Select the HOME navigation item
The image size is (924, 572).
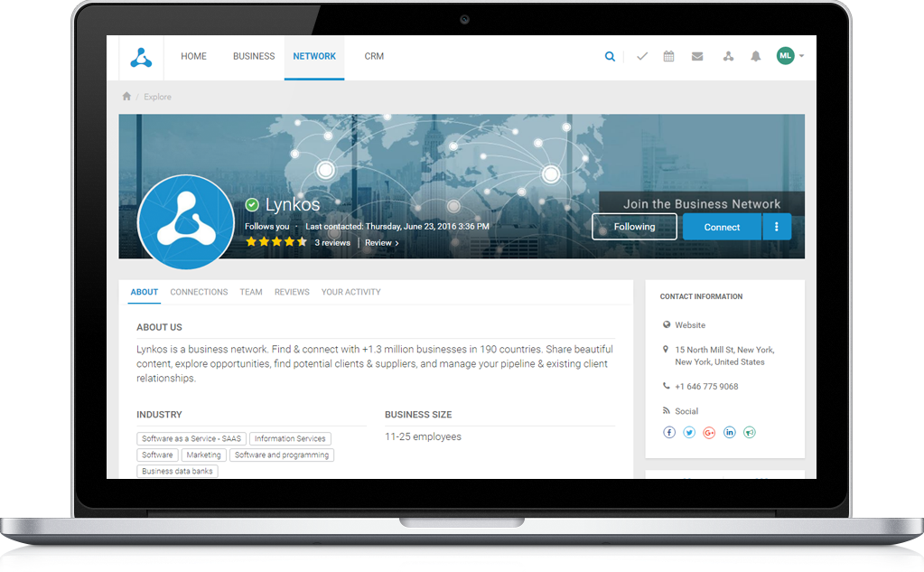pos(194,57)
